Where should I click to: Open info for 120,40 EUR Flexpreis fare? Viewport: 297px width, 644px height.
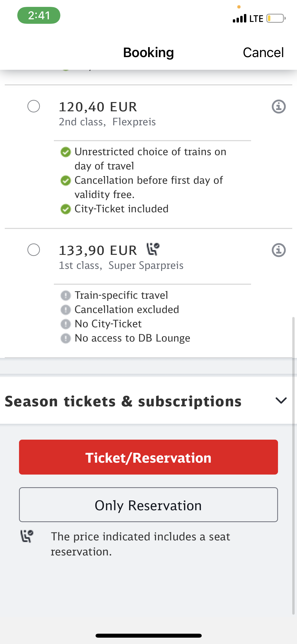279,107
